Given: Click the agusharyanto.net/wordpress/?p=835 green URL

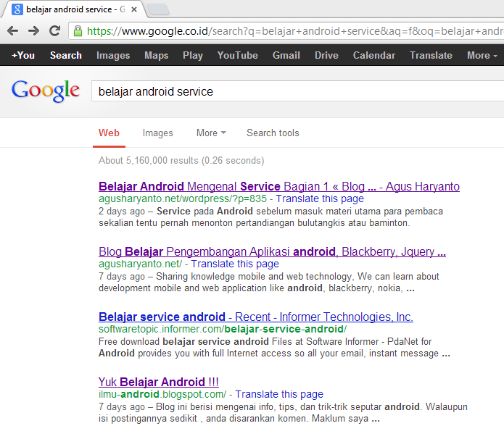Looking at the screenshot, I should (x=183, y=198).
